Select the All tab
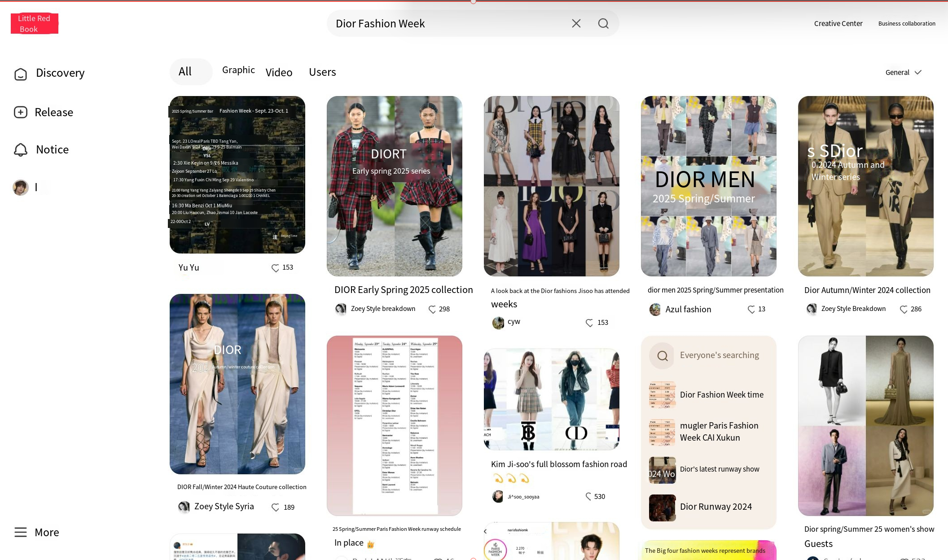The width and height of the screenshot is (948, 560). point(190,72)
